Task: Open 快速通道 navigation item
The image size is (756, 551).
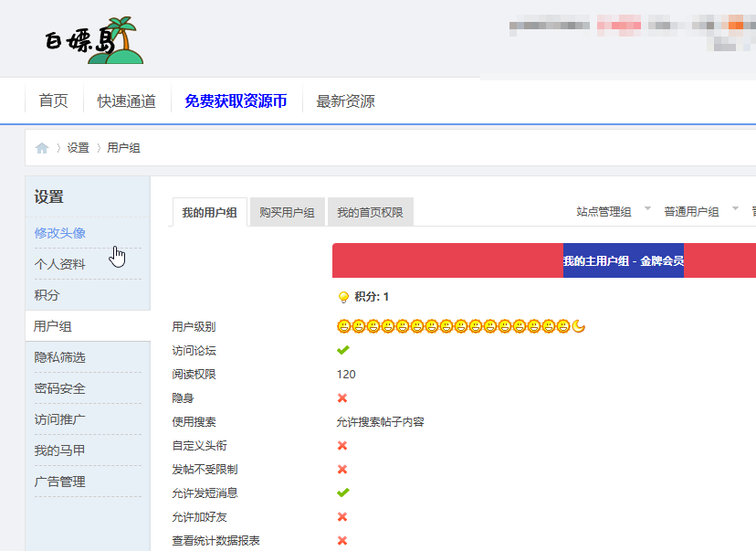Action: tap(127, 101)
